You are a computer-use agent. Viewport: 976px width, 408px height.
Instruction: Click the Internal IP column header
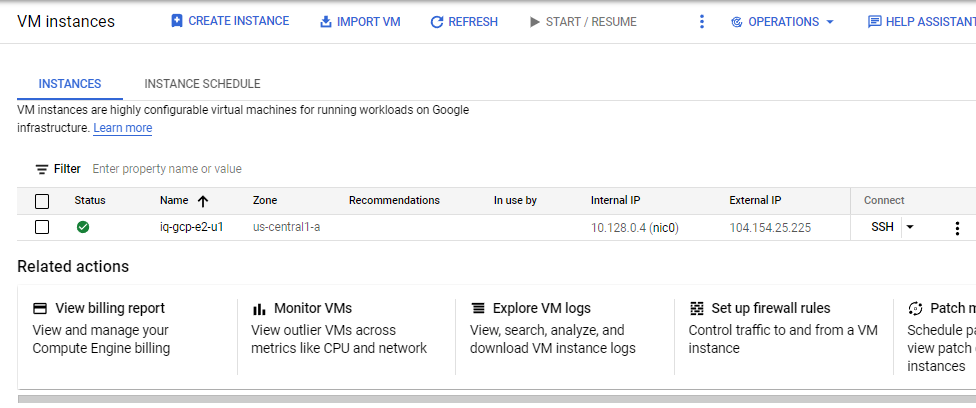(616, 201)
